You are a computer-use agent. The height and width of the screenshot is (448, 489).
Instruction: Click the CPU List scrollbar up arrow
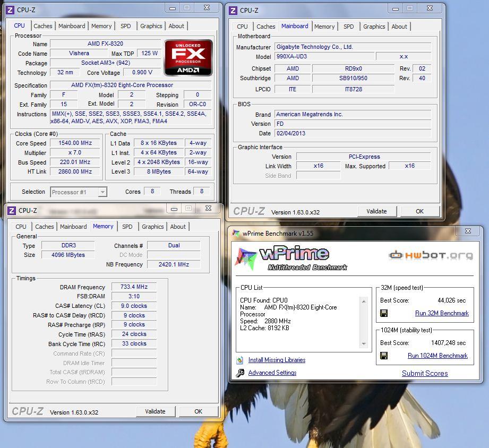(364, 301)
